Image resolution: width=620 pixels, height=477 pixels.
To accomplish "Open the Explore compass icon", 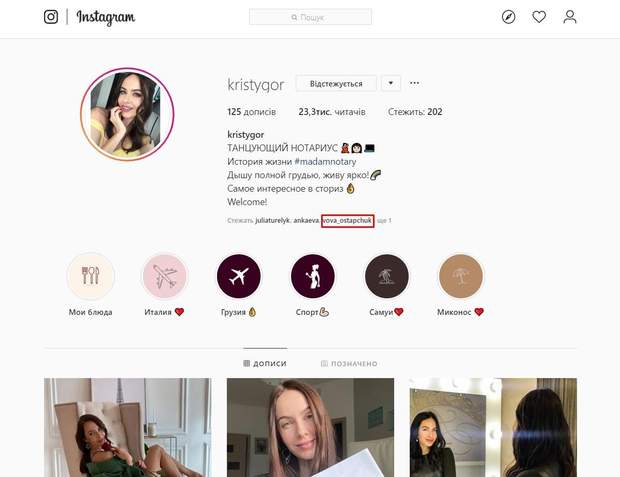I will click(508, 17).
